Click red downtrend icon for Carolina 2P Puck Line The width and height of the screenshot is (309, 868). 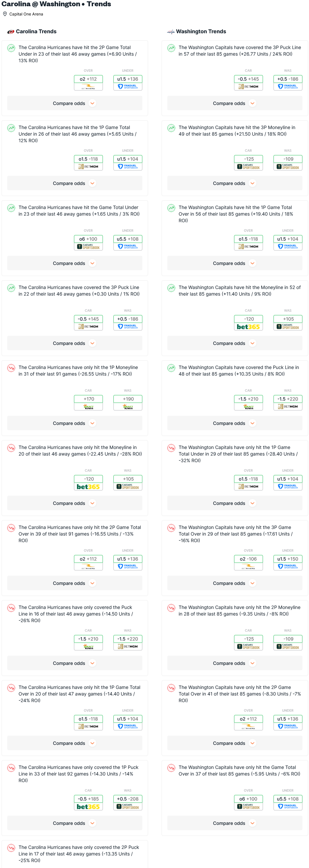tap(11, 848)
